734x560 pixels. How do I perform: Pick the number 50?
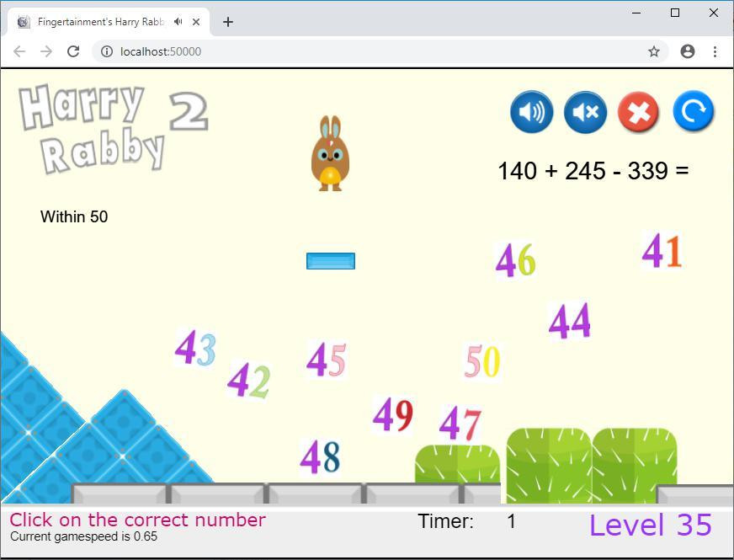[x=482, y=361]
